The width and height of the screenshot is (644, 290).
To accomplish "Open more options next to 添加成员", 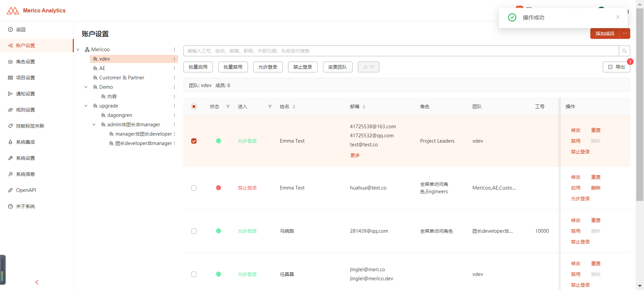I will (625, 33).
